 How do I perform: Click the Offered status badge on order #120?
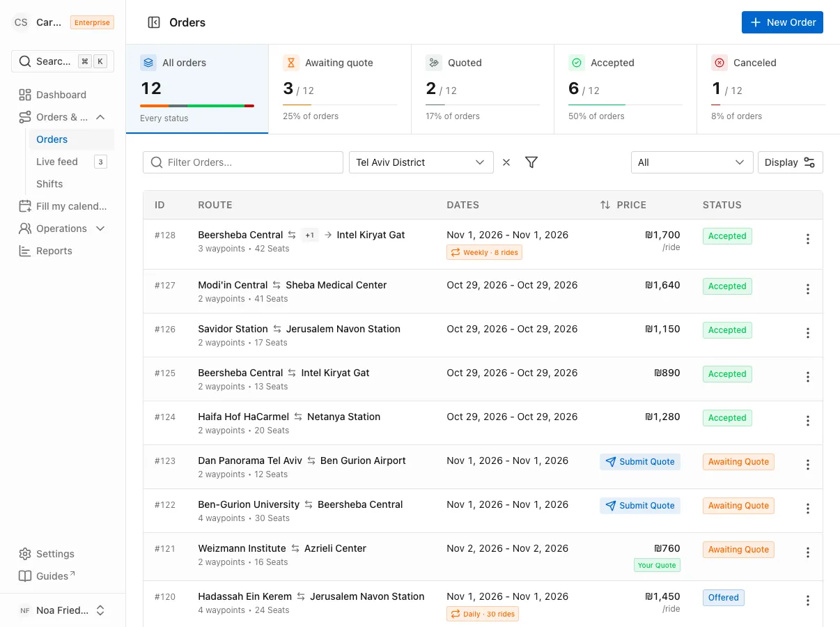click(x=724, y=598)
